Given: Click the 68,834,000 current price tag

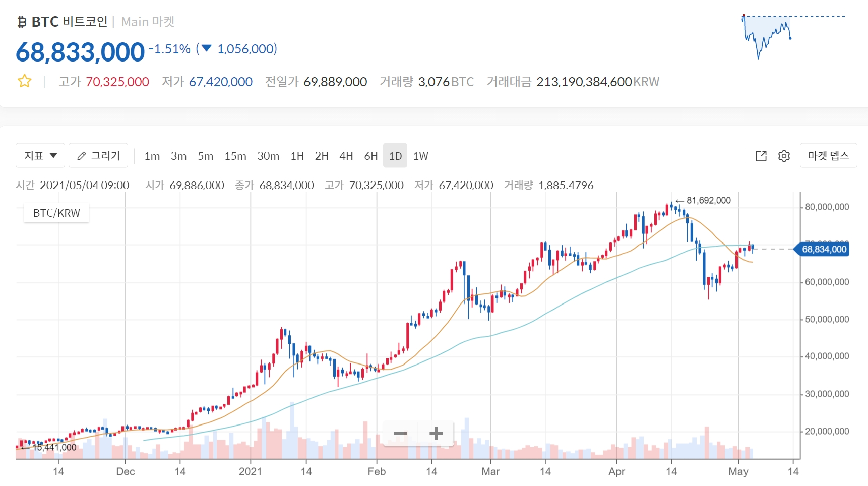Looking at the screenshot, I should coord(822,249).
